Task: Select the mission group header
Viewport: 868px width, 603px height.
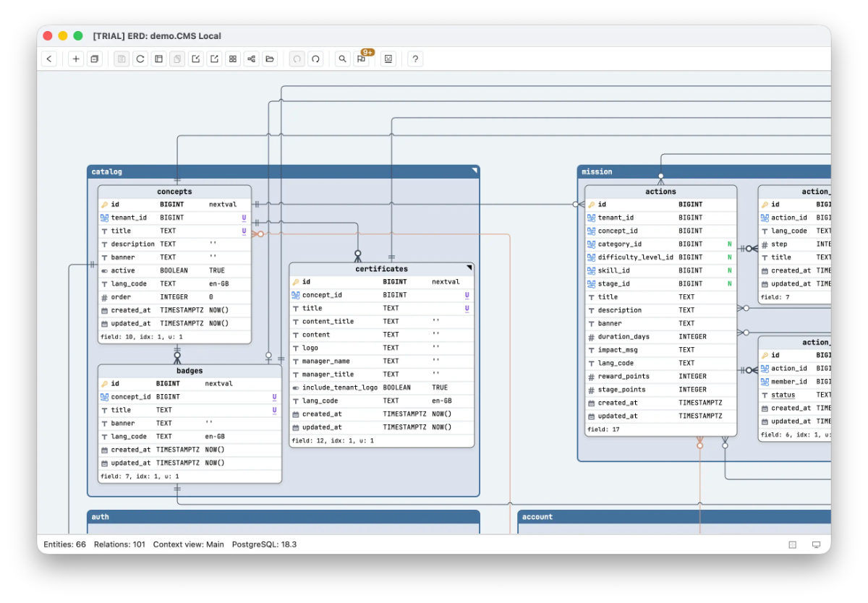Action: (704, 172)
